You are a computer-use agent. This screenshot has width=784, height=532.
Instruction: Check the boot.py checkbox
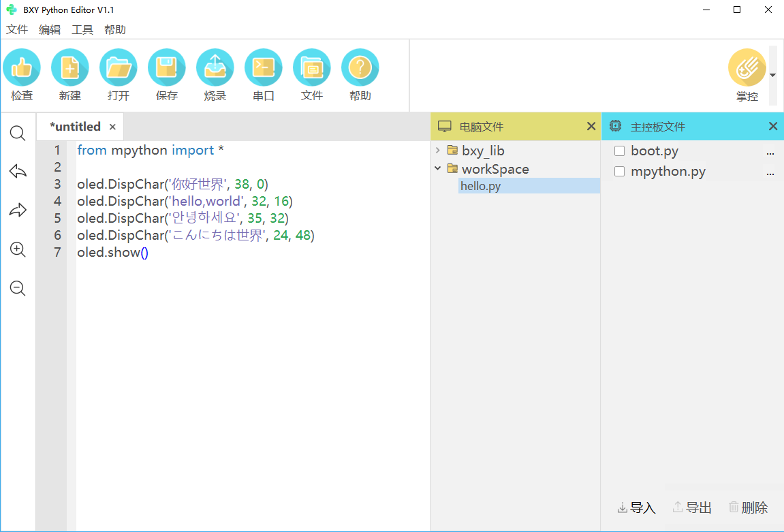coord(619,151)
